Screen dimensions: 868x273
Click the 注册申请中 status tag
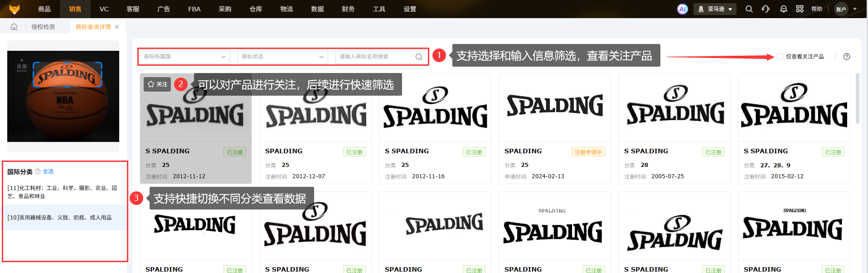coord(588,152)
